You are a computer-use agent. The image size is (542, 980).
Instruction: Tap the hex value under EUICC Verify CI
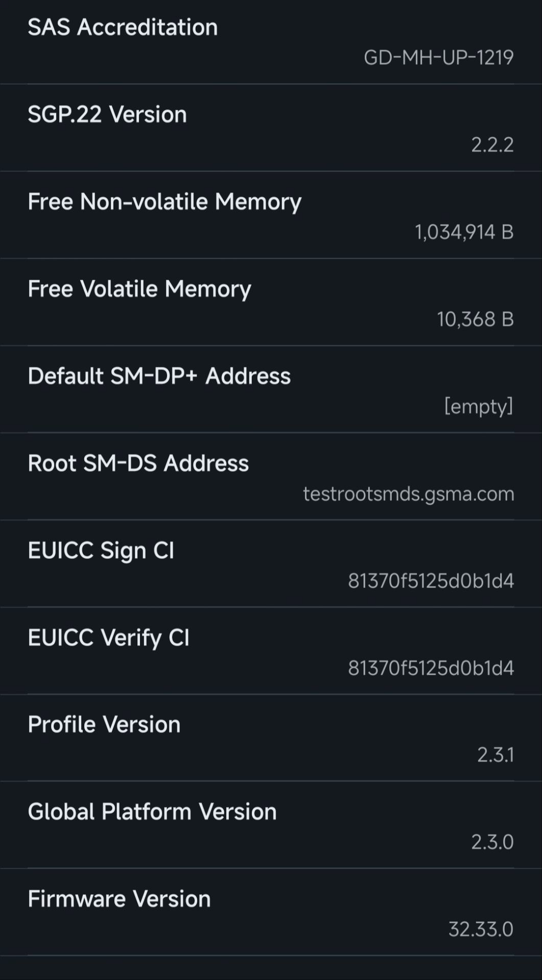click(431, 668)
